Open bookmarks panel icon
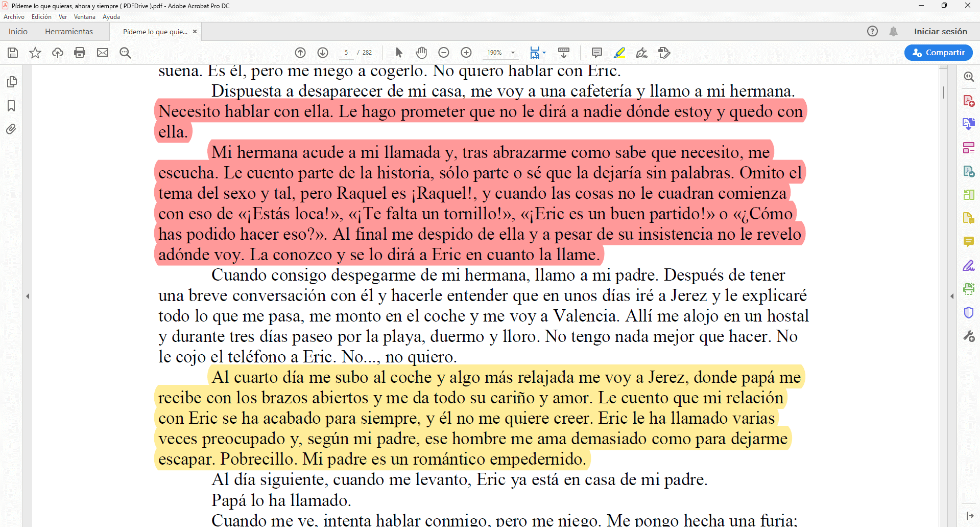 click(11, 106)
